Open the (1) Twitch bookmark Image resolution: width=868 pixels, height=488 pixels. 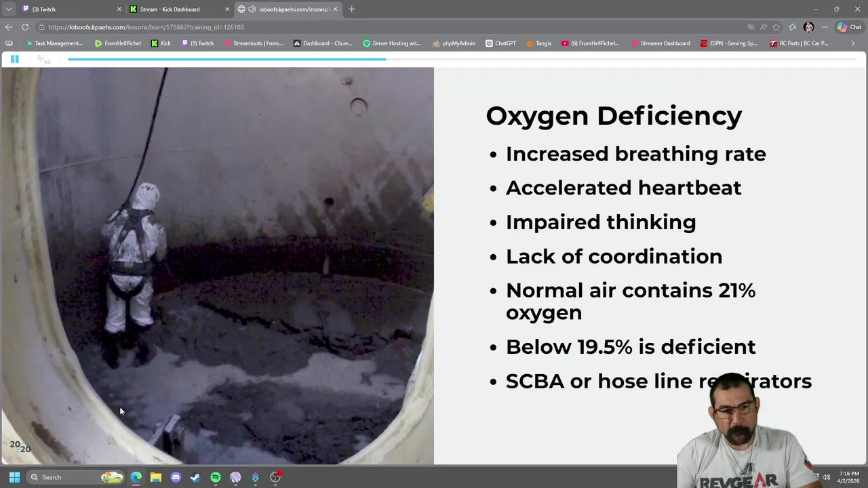(x=197, y=43)
